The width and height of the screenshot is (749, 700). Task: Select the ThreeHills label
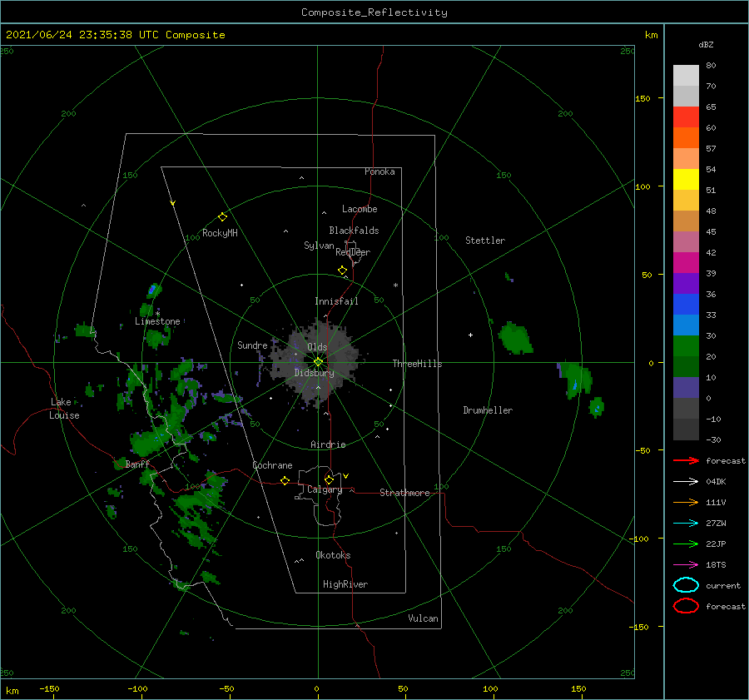click(x=418, y=364)
